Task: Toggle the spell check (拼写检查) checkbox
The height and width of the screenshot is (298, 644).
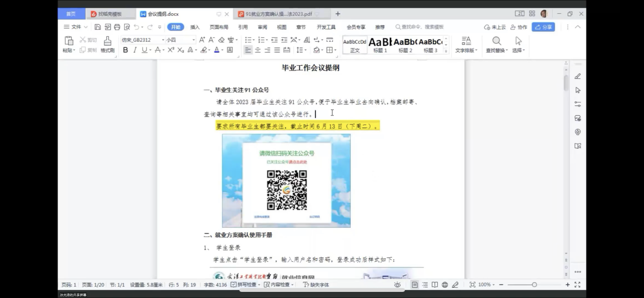Action: [x=234, y=285]
